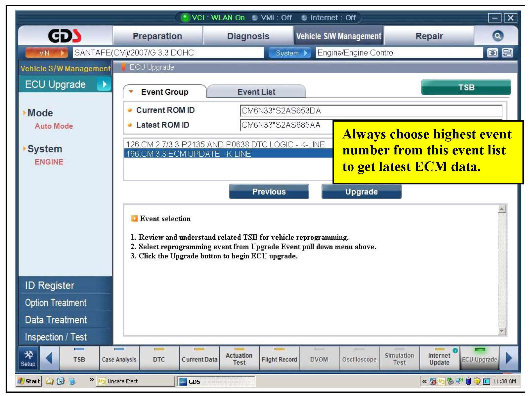Open Windows Start menu
The image size is (532, 396).
click(x=29, y=381)
